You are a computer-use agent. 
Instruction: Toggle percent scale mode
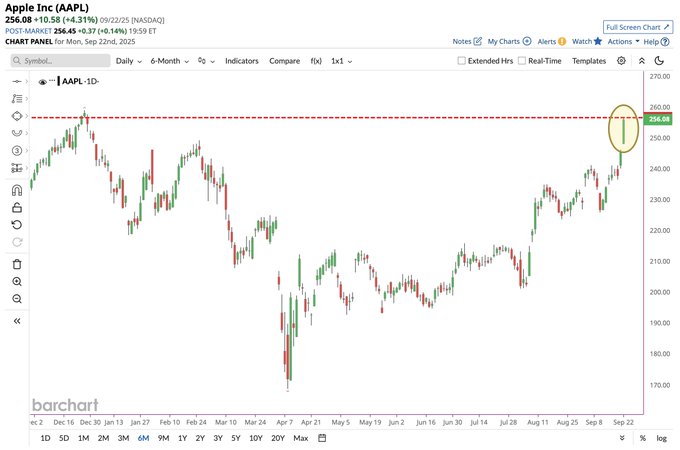(643, 438)
